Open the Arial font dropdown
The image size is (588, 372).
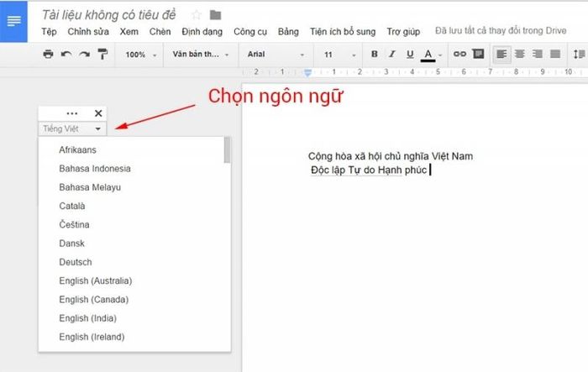click(276, 55)
